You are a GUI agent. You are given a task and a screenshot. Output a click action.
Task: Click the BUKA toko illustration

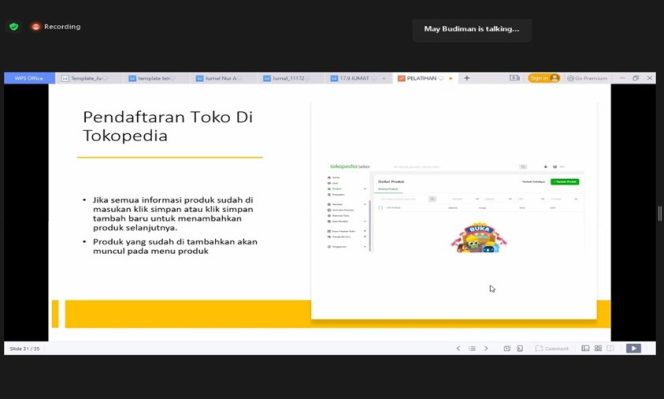point(479,238)
